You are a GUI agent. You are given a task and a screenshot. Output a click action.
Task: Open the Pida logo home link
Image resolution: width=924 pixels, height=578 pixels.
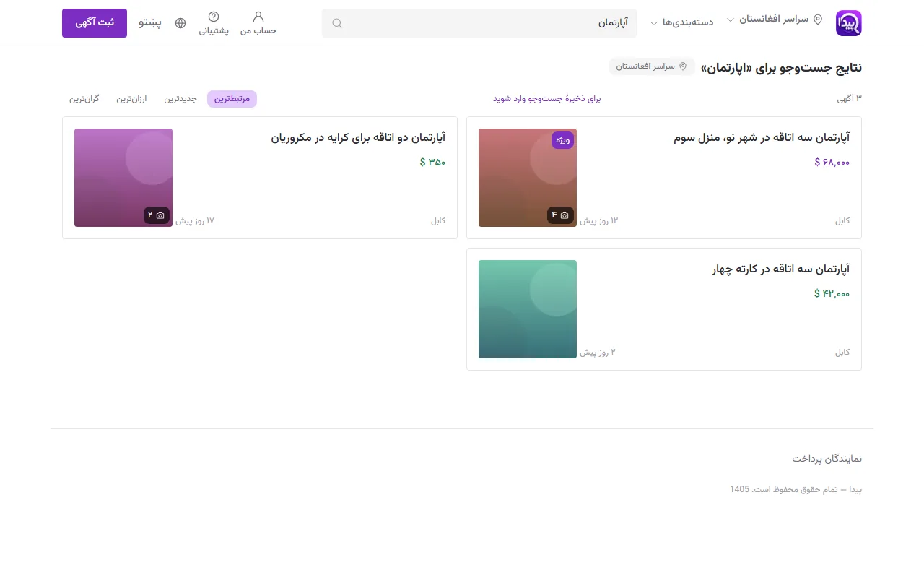[849, 23]
